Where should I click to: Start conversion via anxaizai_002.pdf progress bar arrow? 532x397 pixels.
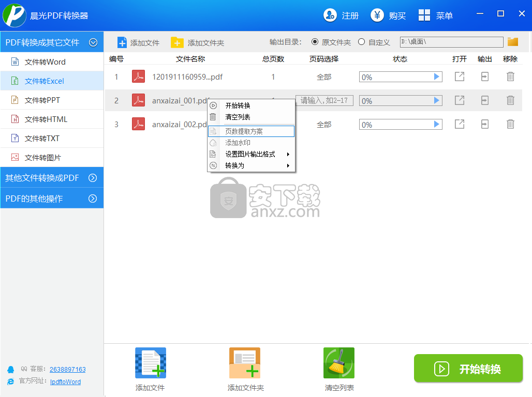point(437,124)
